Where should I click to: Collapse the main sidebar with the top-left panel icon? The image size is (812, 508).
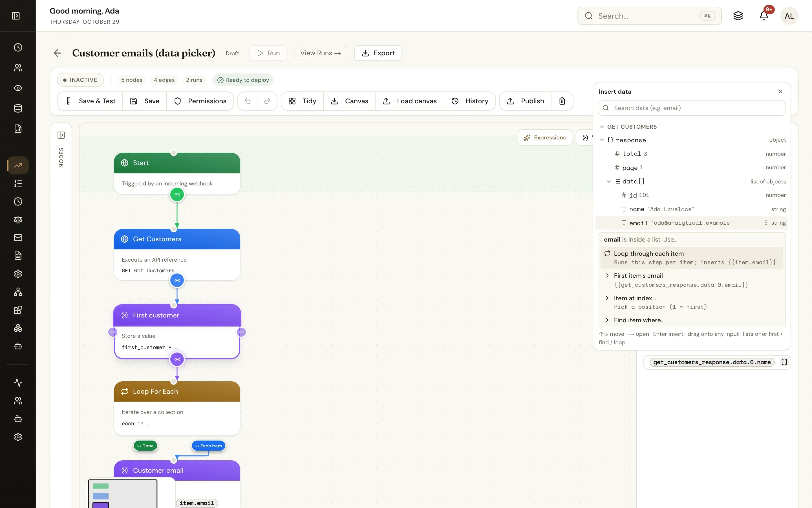click(x=16, y=16)
